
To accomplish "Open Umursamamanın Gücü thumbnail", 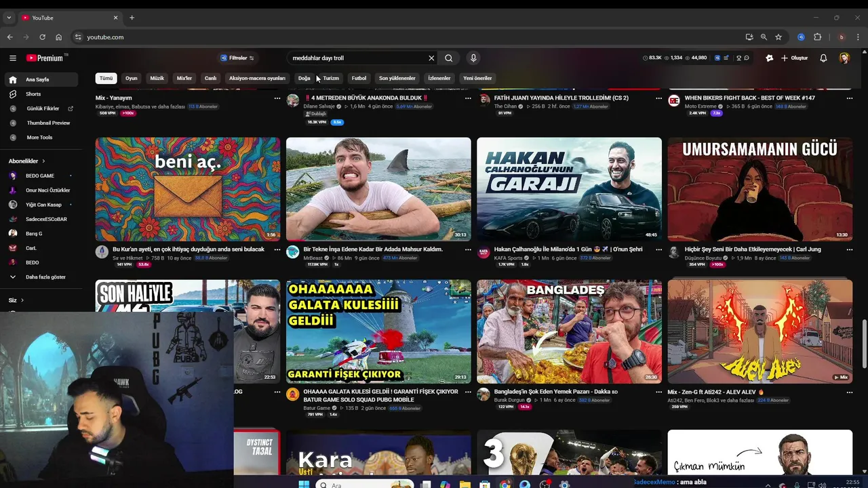I will 760,189.
